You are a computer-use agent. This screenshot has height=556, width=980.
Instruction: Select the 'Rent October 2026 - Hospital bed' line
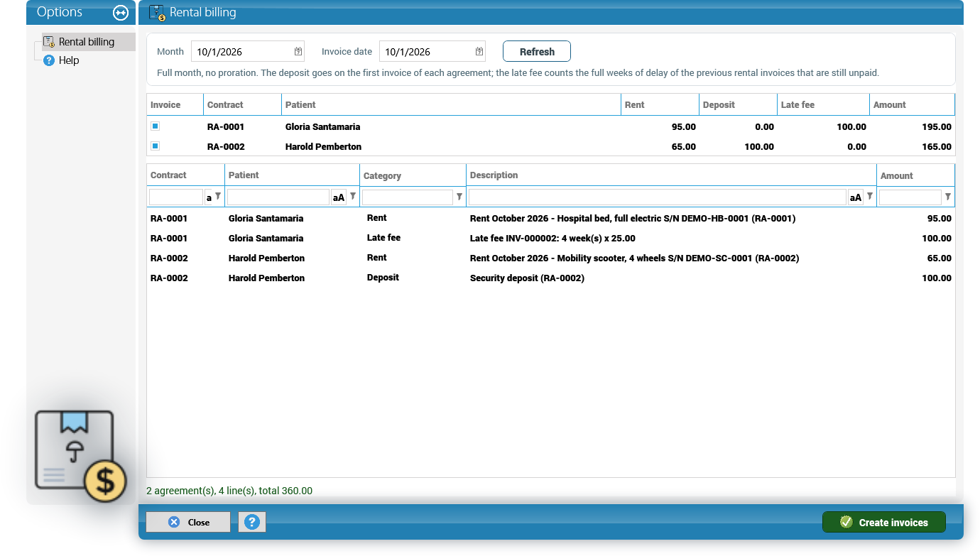[x=550, y=218]
